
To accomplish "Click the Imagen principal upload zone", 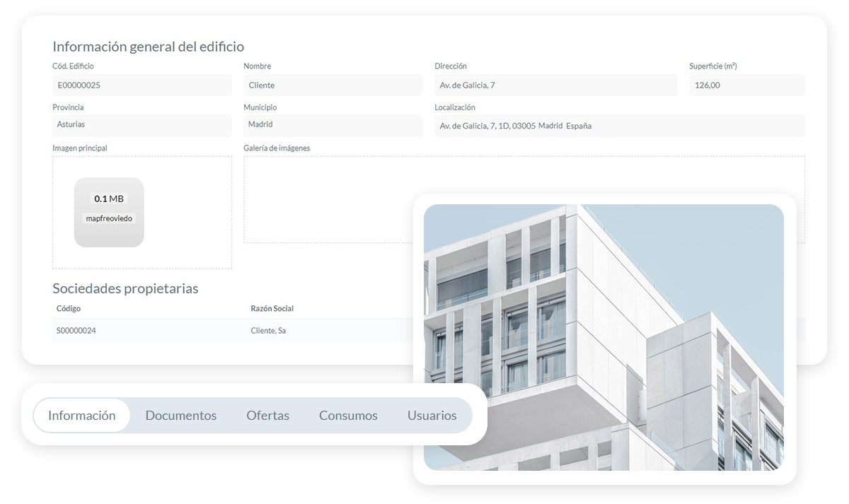I will tap(141, 212).
